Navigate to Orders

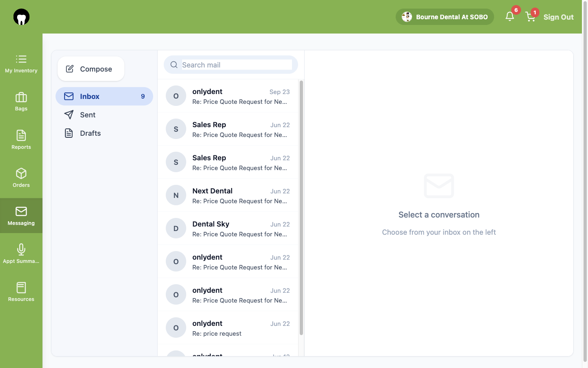(21, 178)
